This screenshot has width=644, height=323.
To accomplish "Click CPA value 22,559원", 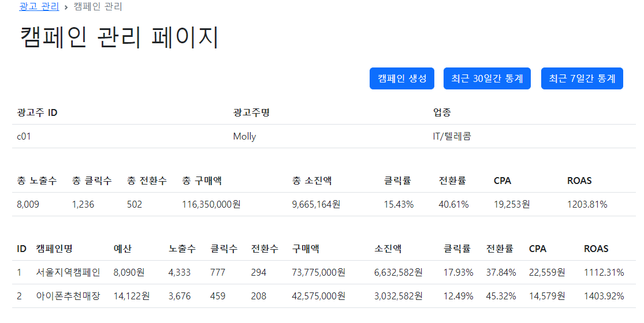I will [547, 273].
